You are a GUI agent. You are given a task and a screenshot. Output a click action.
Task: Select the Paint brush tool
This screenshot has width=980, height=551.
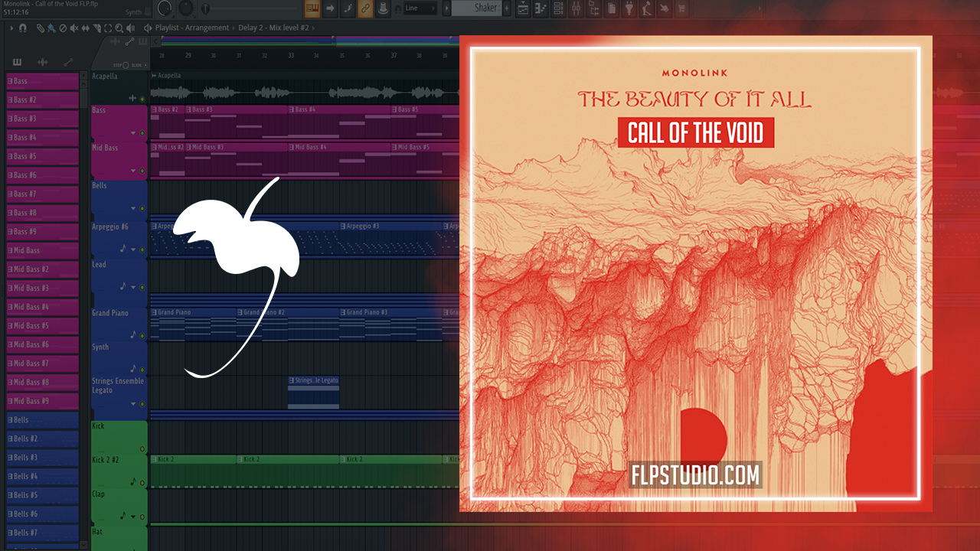click(51, 28)
